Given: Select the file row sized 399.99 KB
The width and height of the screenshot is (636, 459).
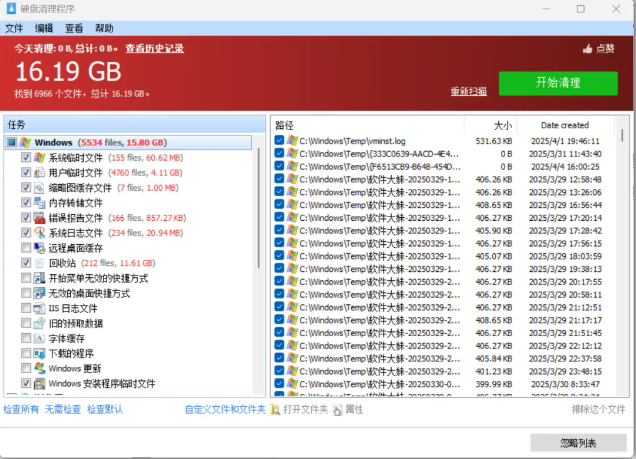Looking at the screenshot, I should click(x=444, y=384).
